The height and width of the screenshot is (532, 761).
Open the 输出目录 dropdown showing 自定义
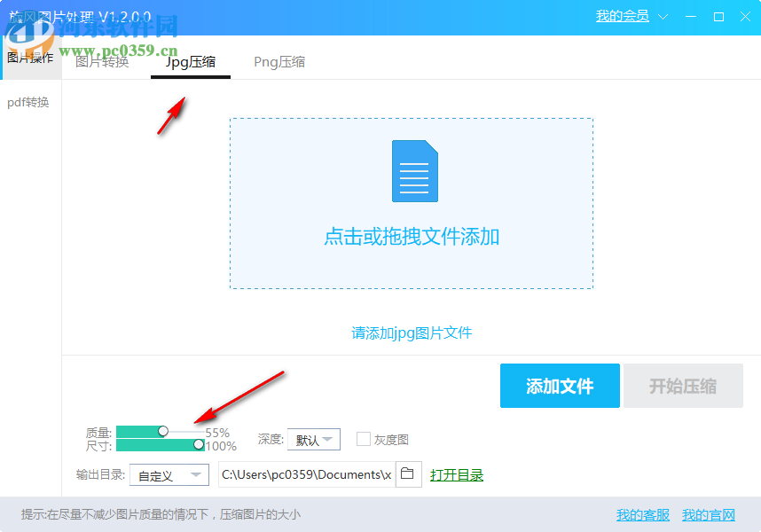(169, 474)
